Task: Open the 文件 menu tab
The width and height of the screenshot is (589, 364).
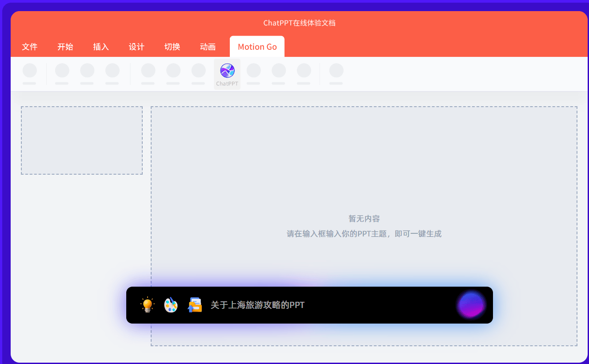Action: pos(30,47)
